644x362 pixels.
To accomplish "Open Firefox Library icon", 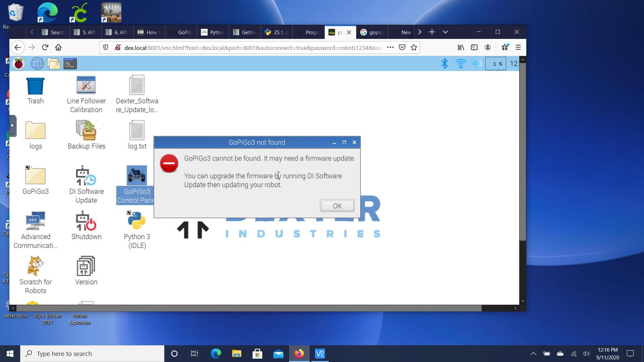I will [461, 48].
